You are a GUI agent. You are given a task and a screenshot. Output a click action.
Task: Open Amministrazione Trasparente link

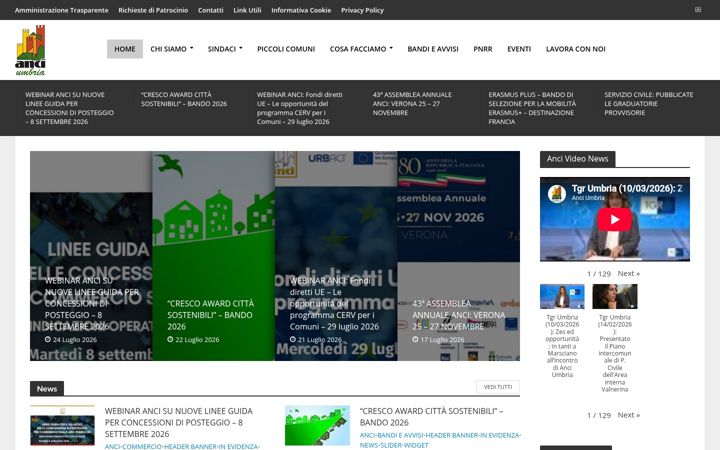62,10
